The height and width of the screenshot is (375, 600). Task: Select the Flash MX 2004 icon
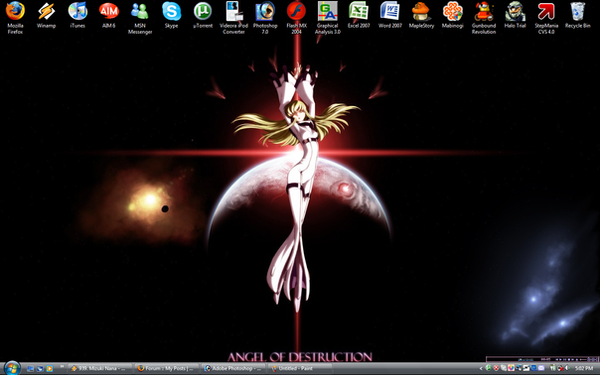click(x=297, y=18)
